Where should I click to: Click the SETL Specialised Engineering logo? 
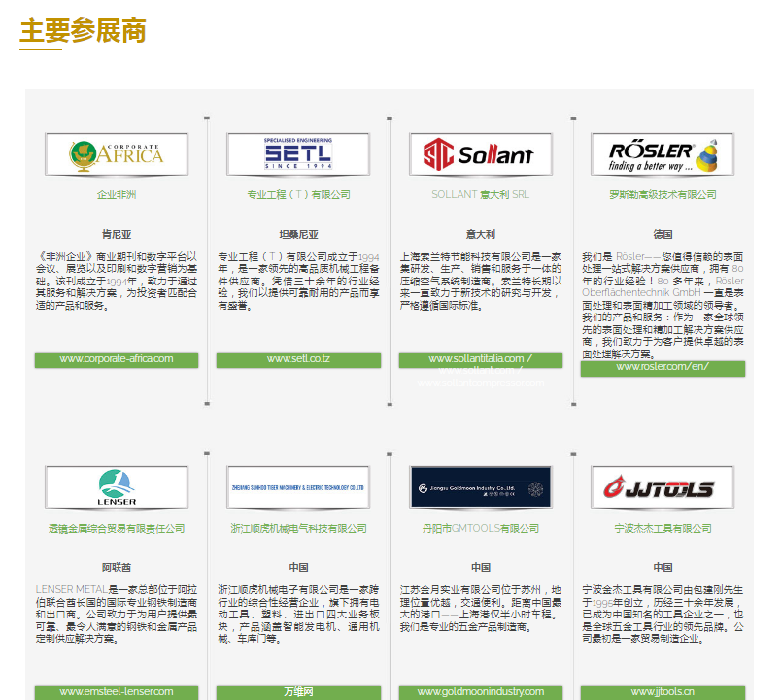pos(298,154)
